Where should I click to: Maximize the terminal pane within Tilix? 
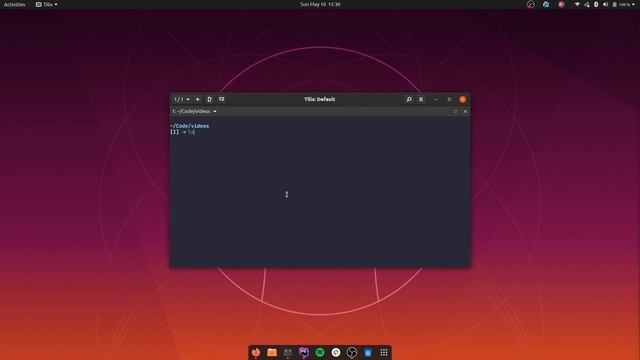[455, 111]
